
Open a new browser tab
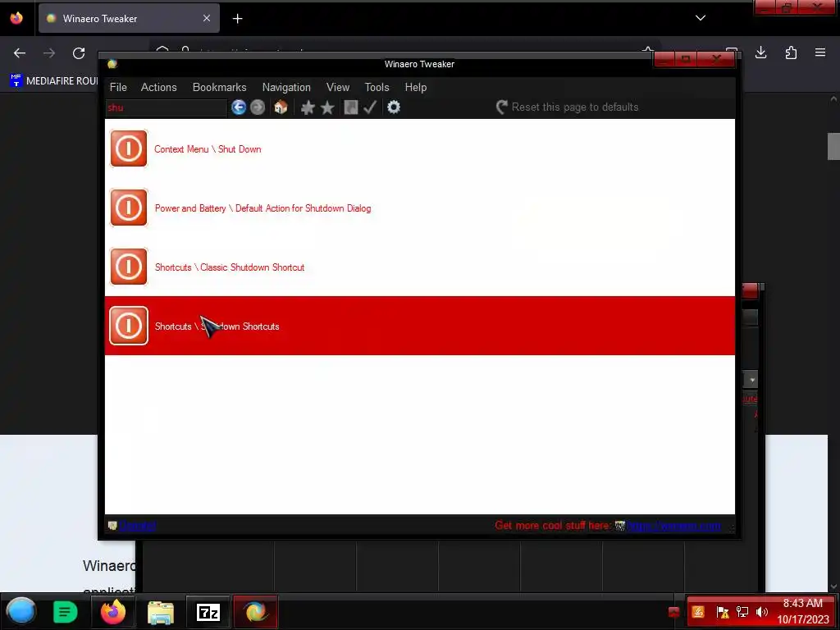(237, 19)
